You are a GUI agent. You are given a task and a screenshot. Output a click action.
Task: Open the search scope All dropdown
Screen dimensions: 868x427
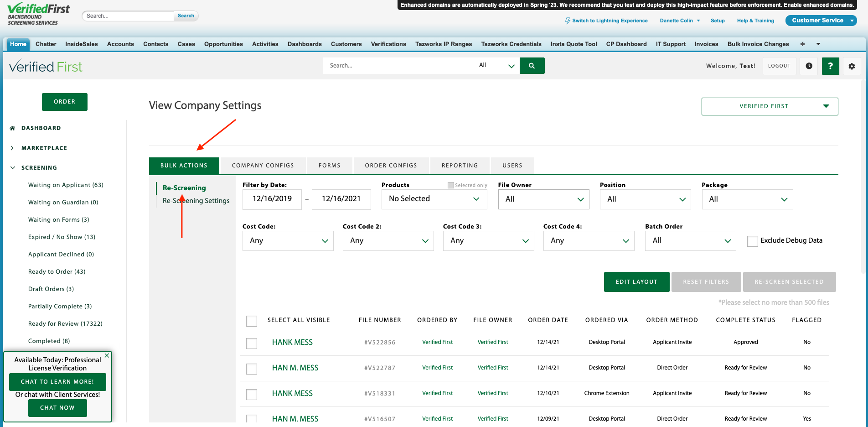(x=496, y=66)
